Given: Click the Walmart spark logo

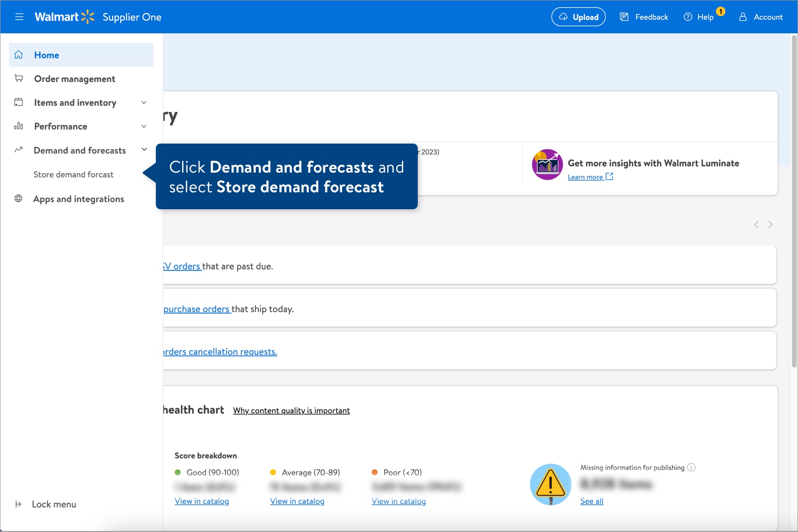Looking at the screenshot, I should point(87,16).
